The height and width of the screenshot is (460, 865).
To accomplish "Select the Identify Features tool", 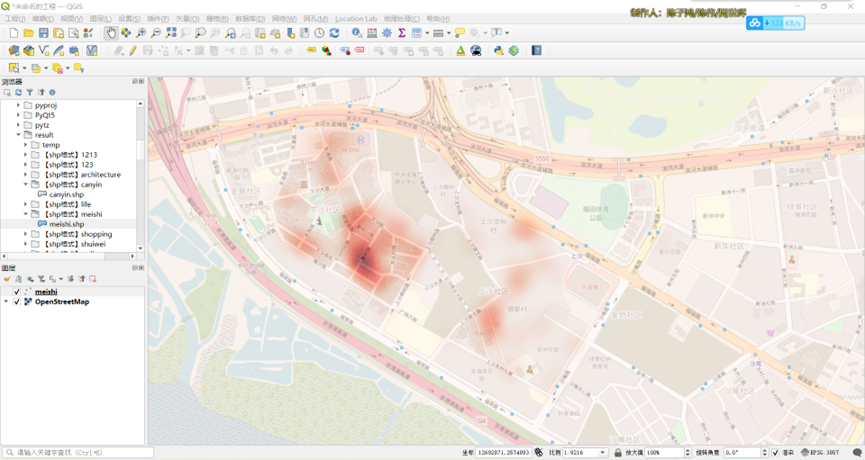I will pos(357,33).
